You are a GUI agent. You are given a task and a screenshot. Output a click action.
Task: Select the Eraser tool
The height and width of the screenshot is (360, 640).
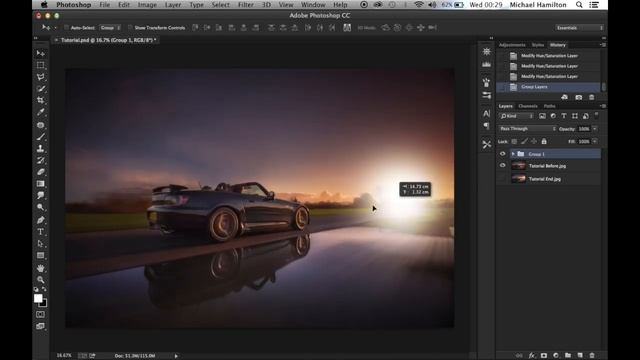coord(40,172)
